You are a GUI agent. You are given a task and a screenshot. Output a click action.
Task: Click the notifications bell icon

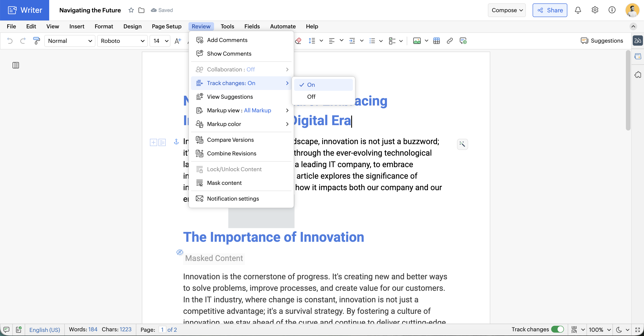tap(578, 10)
